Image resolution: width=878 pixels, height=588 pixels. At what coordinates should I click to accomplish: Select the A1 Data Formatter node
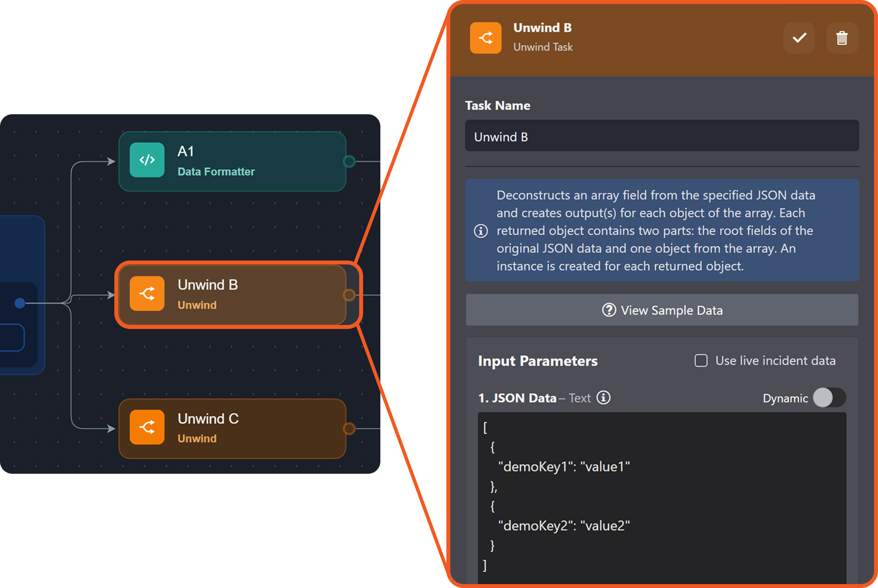246,162
